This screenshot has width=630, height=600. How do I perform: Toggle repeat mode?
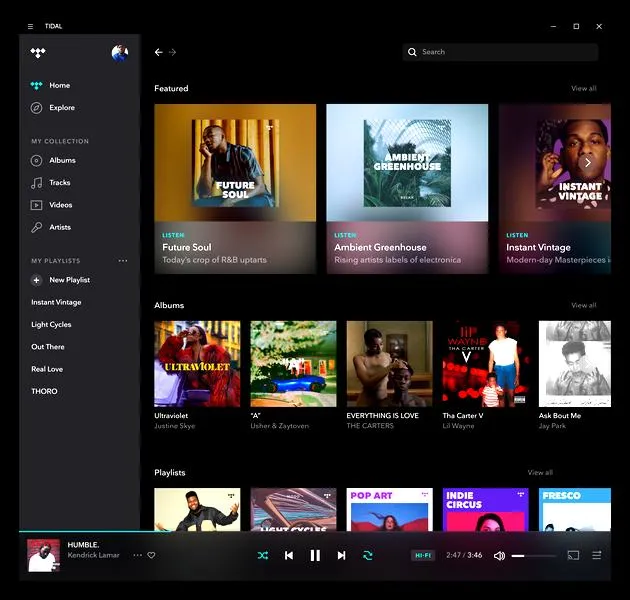click(368, 555)
